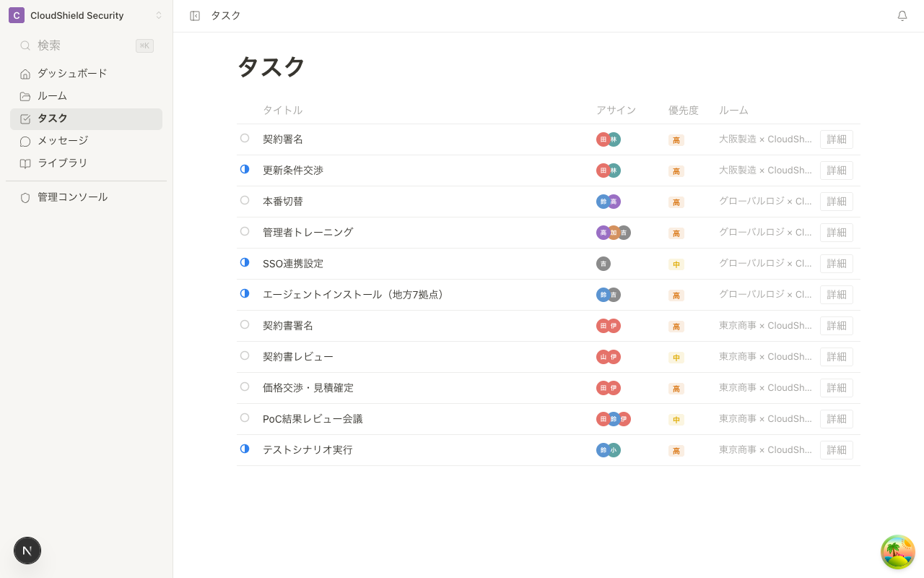
Task: Click the 鈴 avatar on テストシナリオ実行
Action: coord(603,449)
